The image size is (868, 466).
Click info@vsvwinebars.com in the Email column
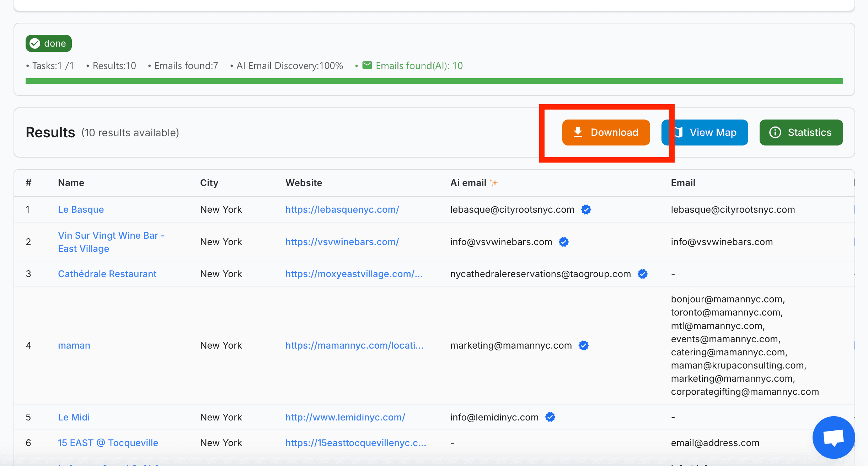point(722,242)
